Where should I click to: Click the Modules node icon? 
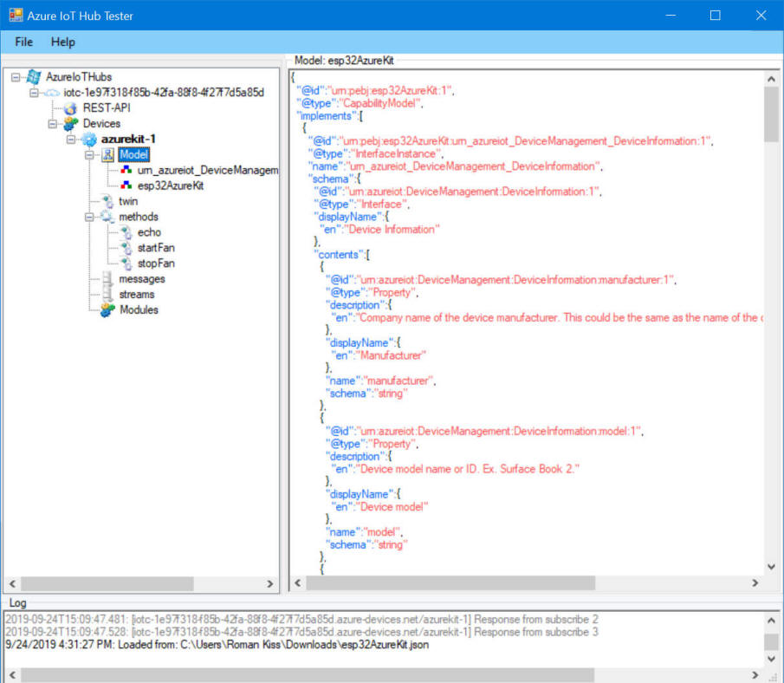tap(107, 310)
